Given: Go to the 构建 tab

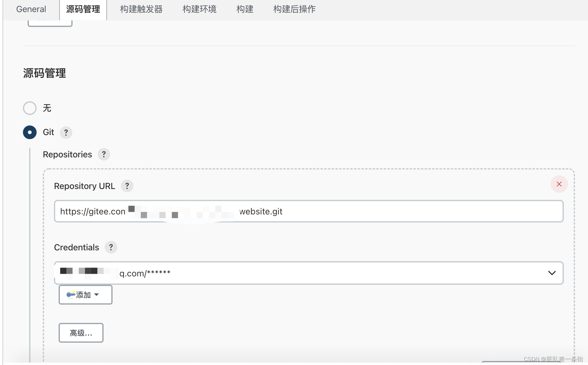Looking at the screenshot, I should pyautogui.click(x=245, y=9).
